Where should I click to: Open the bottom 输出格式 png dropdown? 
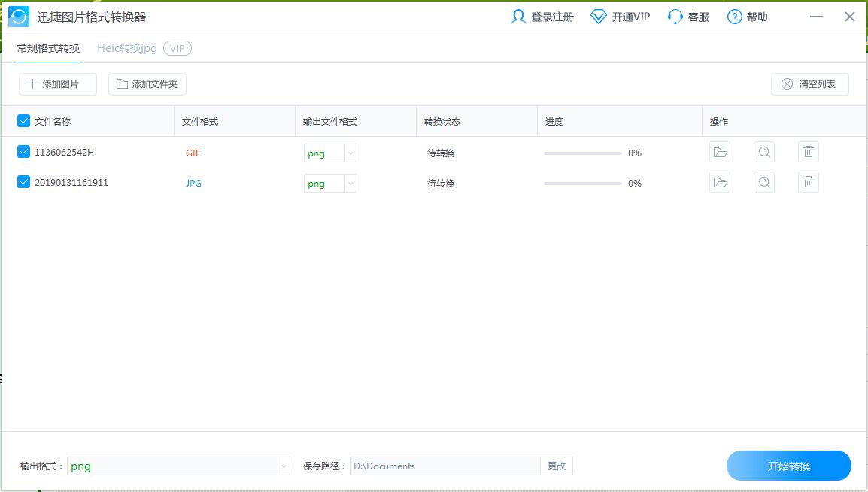(x=284, y=466)
